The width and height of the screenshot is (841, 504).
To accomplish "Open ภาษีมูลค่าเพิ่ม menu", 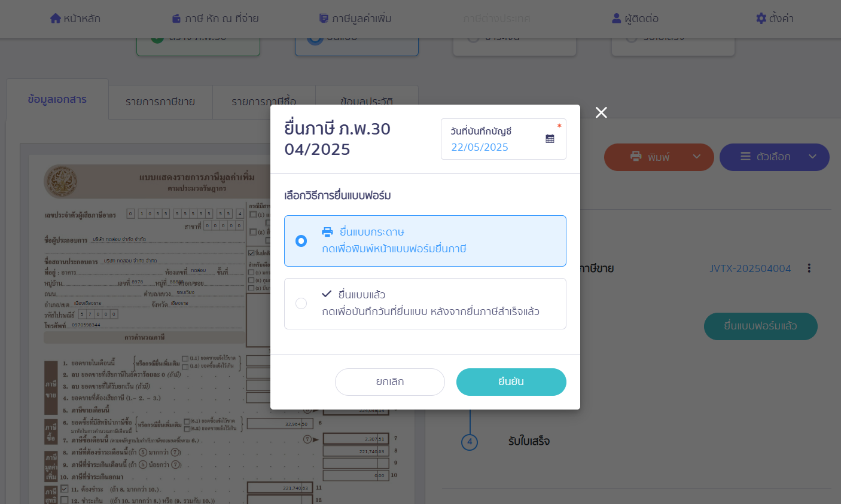I will [355, 19].
